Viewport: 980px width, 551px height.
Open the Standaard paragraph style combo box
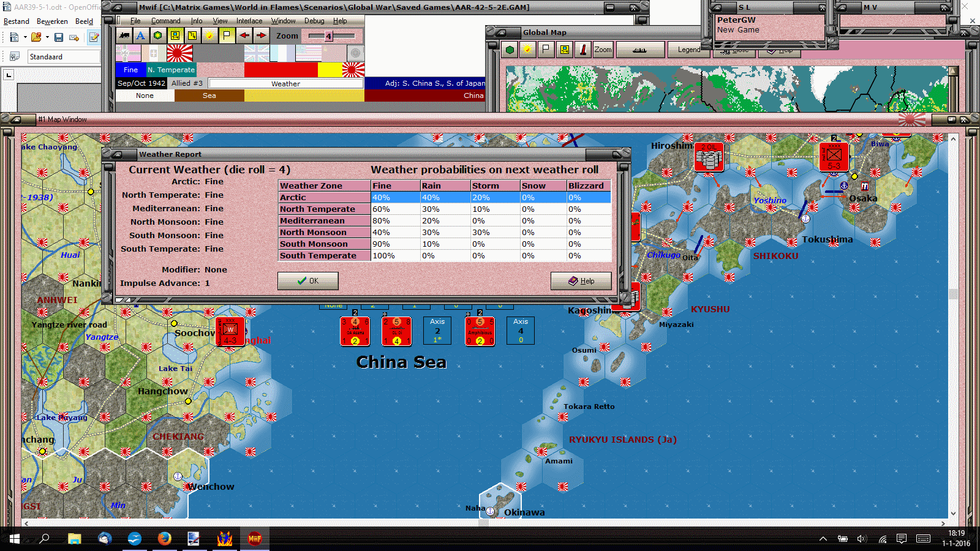click(64, 57)
